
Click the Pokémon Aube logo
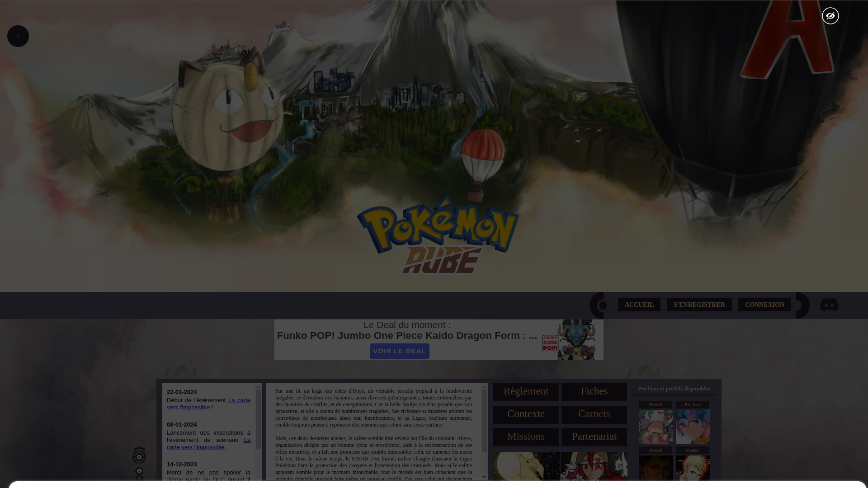pos(438,235)
